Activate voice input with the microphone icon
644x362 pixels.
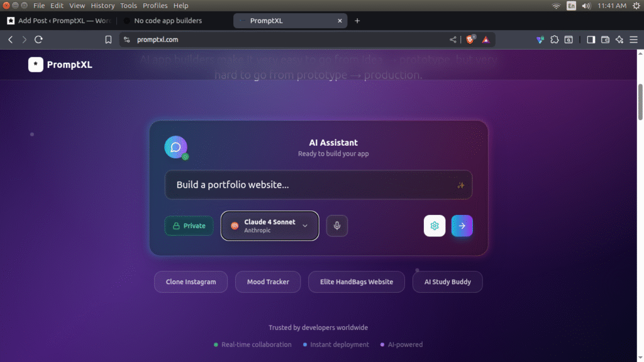coord(337,226)
